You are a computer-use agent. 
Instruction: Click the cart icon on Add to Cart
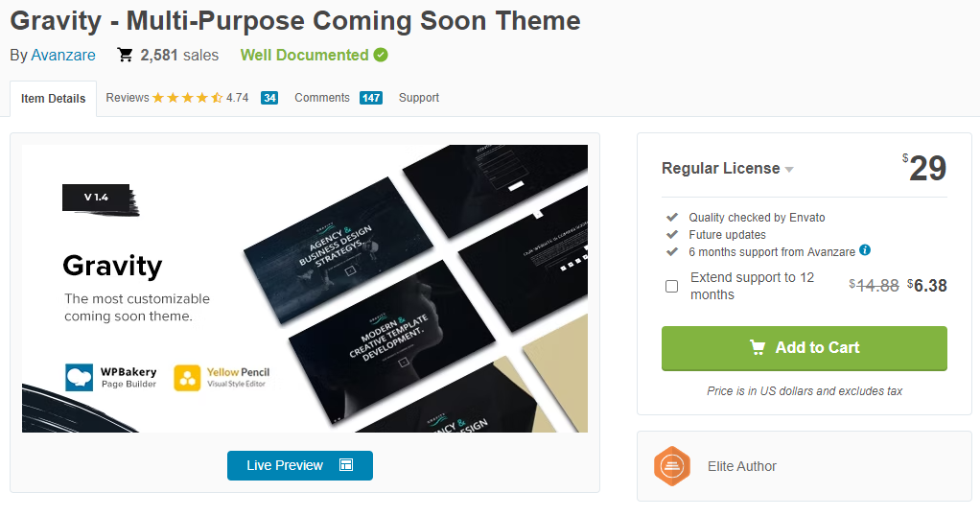click(x=758, y=348)
